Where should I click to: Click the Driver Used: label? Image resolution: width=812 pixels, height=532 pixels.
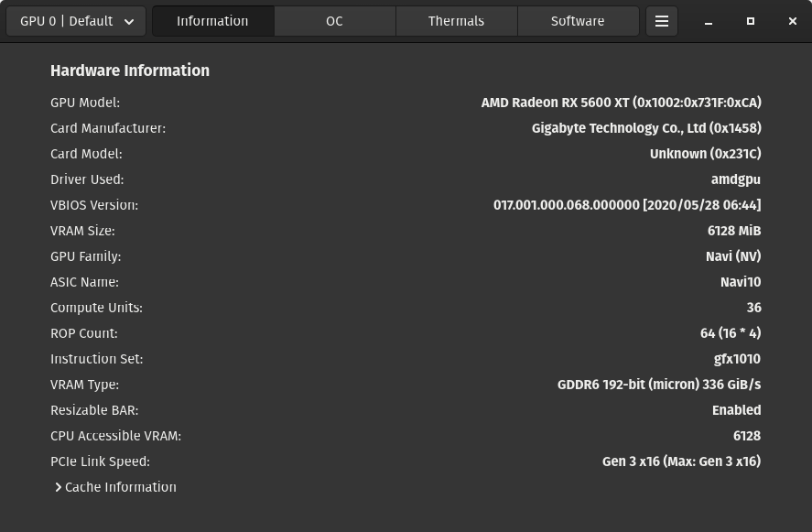(x=87, y=179)
